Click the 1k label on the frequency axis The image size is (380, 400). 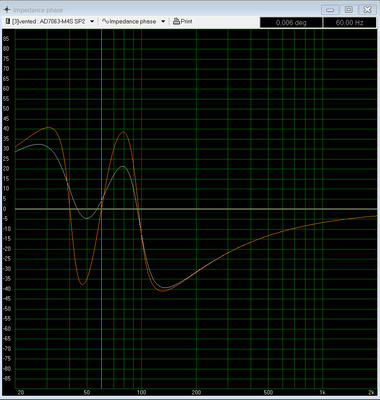(323, 393)
